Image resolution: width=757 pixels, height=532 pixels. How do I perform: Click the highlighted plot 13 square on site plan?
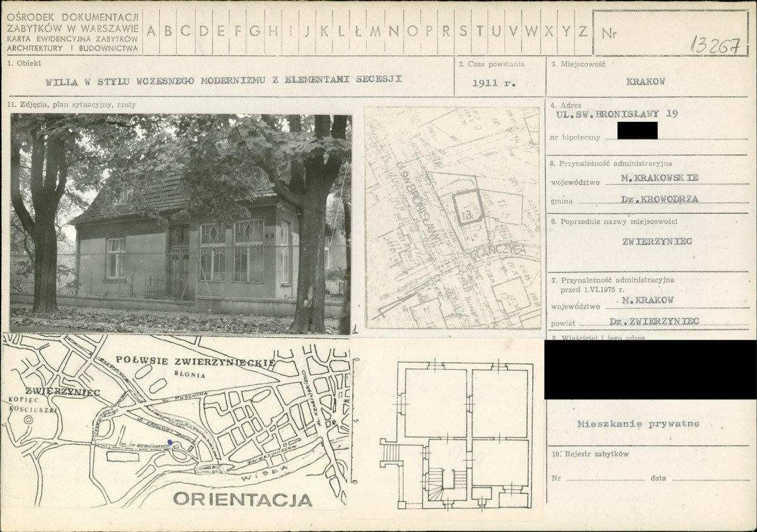(468, 208)
